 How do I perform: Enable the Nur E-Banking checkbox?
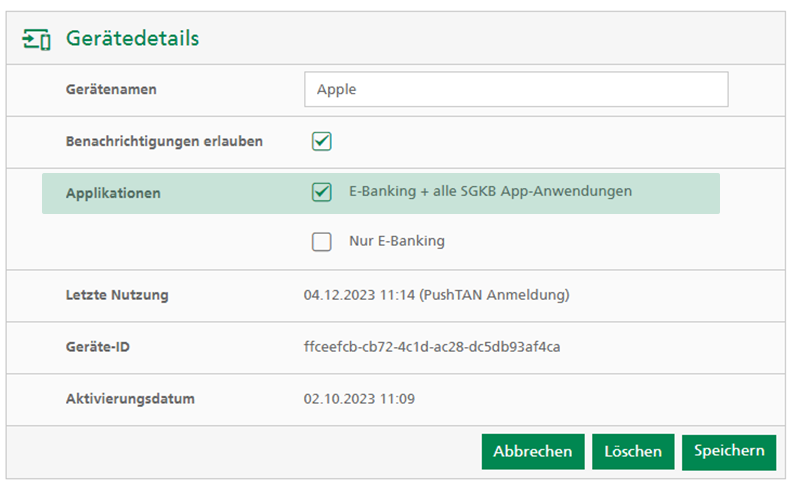(x=321, y=241)
